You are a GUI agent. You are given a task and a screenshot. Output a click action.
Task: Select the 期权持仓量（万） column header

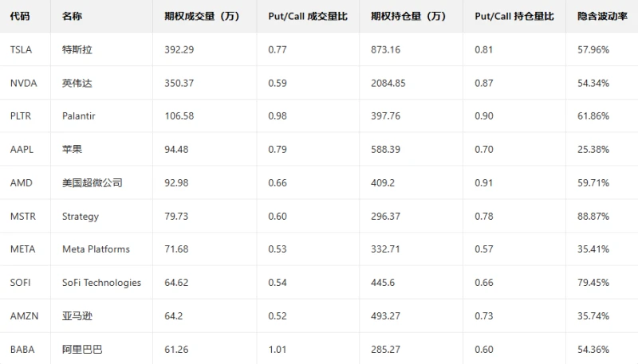pos(408,16)
